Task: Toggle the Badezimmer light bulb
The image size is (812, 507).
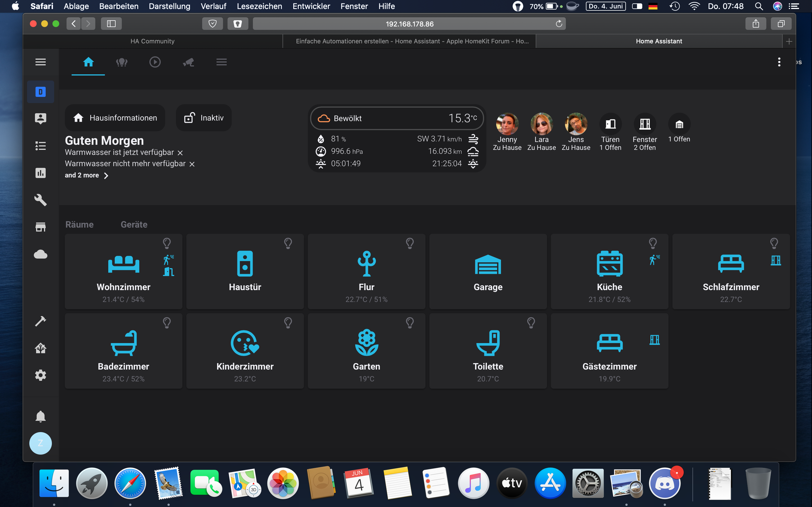Action: pos(167,322)
